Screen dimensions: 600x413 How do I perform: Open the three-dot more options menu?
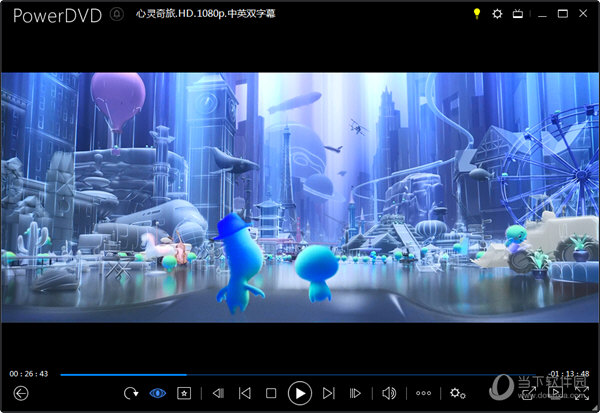pyautogui.click(x=423, y=393)
